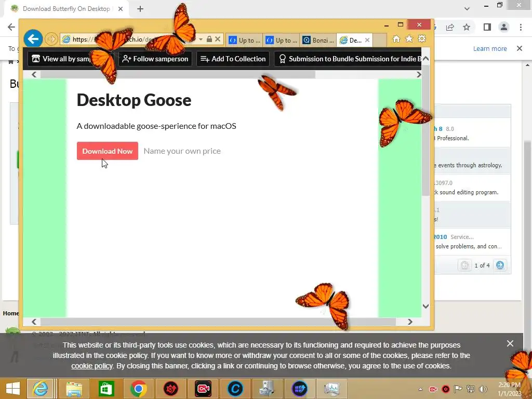Expand the Internet Explorer address bar dropdown arrow
532x399 pixels.
(201, 39)
